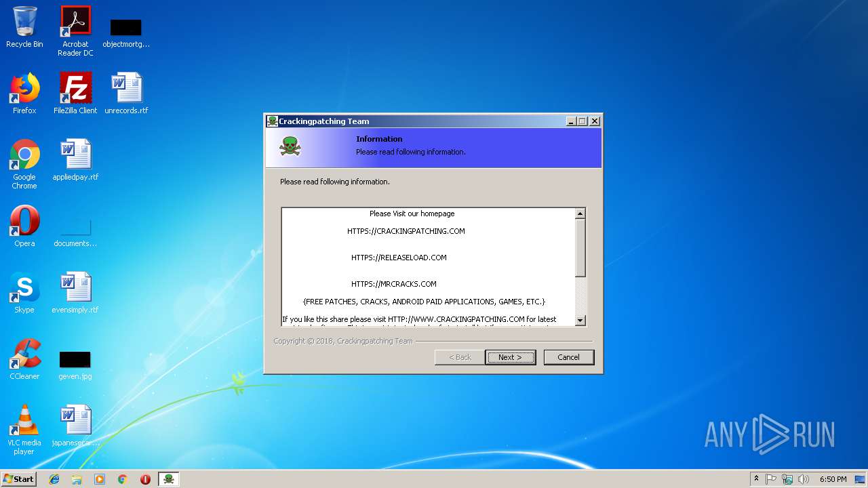The image size is (868, 488).
Task: Click HTTPS://CRACKINGPATCHING.COM text line
Action: click(x=406, y=231)
